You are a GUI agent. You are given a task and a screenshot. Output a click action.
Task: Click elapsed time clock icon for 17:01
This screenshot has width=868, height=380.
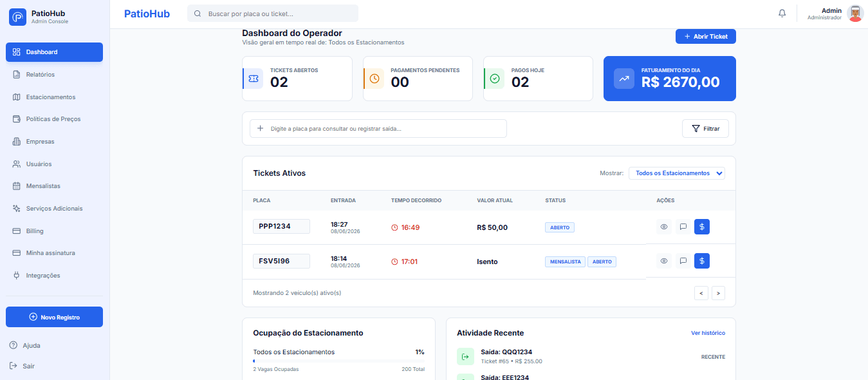(395, 261)
